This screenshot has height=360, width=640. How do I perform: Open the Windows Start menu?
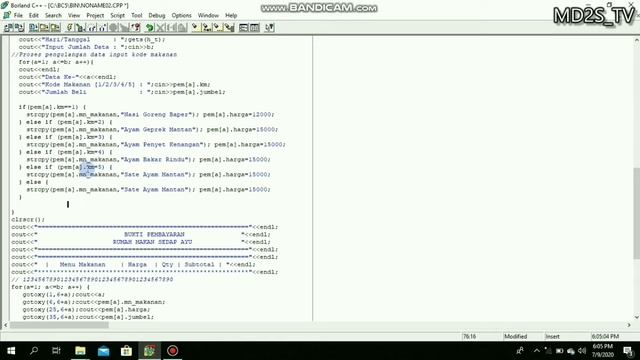(11, 351)
